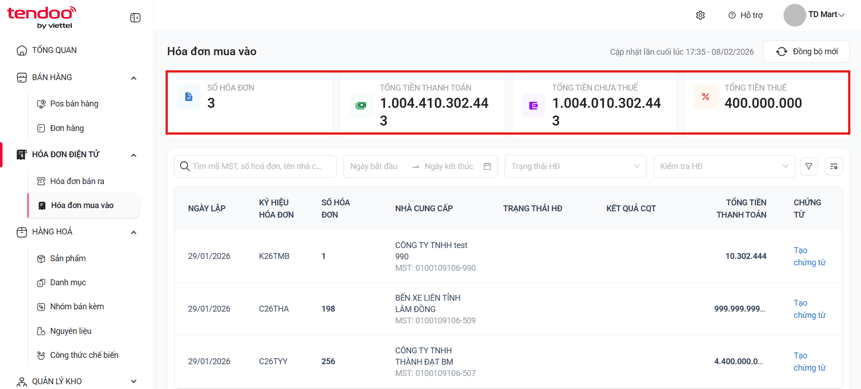Click the Nhà cung cấp column header
The width and height of the screenshot is (861, 389).
coord(424,208)
